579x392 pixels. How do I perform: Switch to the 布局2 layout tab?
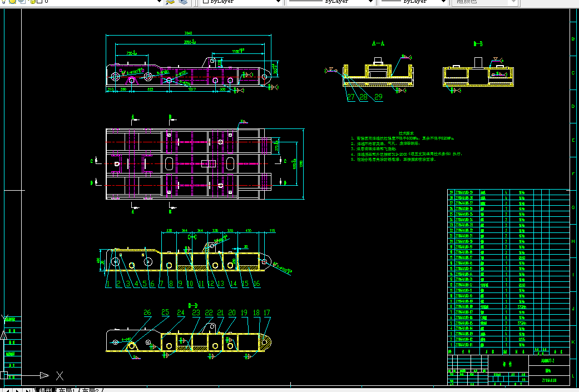[x=91, y=390]
